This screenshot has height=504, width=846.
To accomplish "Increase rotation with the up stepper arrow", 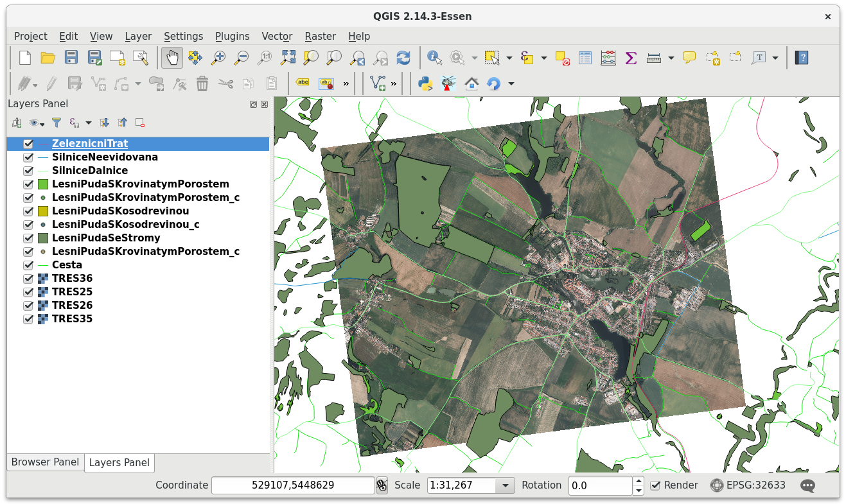I will [639, 481].
